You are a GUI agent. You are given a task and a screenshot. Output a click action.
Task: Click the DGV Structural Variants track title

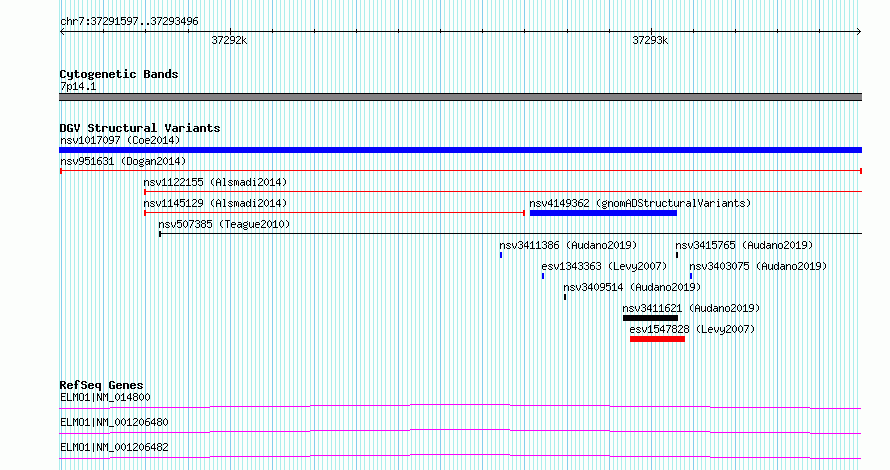(140, 128)
